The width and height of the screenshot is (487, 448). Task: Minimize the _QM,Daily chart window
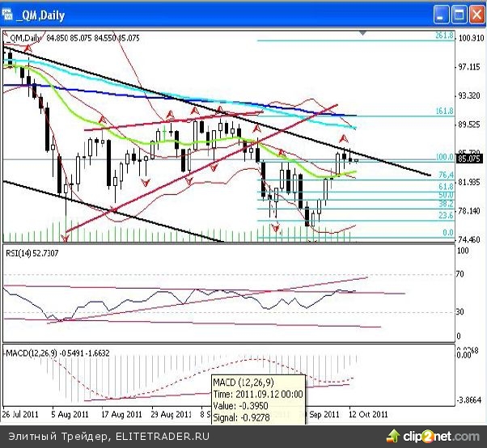click(x=441, y=14)
